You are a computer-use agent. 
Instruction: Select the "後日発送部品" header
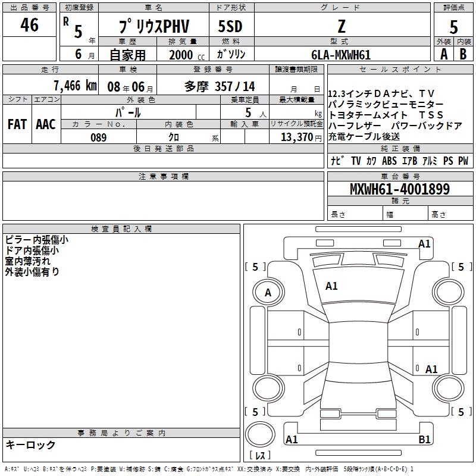point(163,148)
